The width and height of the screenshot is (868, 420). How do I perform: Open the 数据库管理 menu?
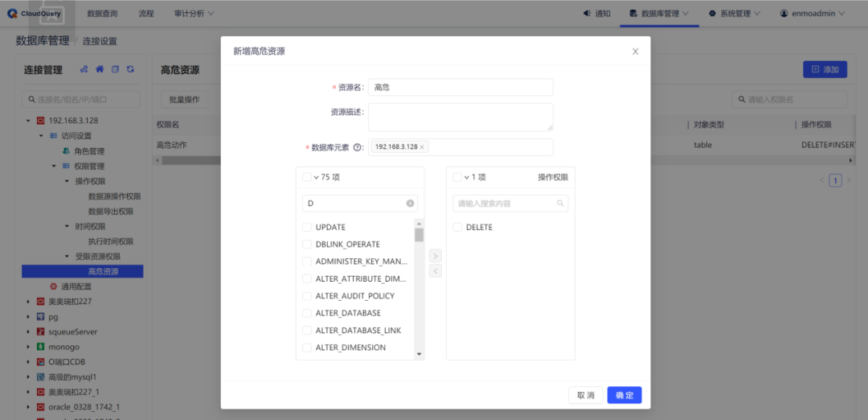pyautogui.click(x=659, y=14)
